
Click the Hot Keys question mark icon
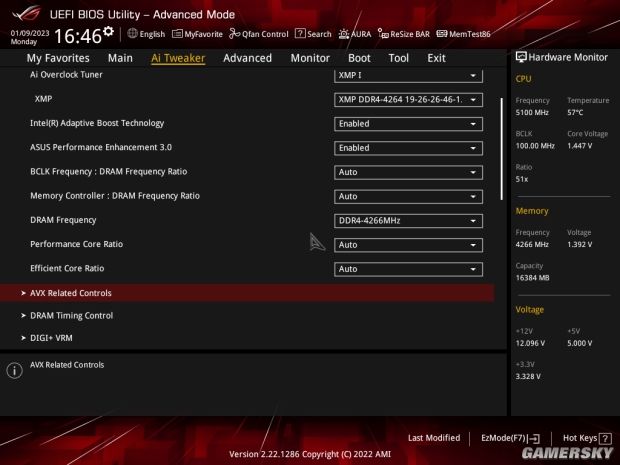point(605,439)
